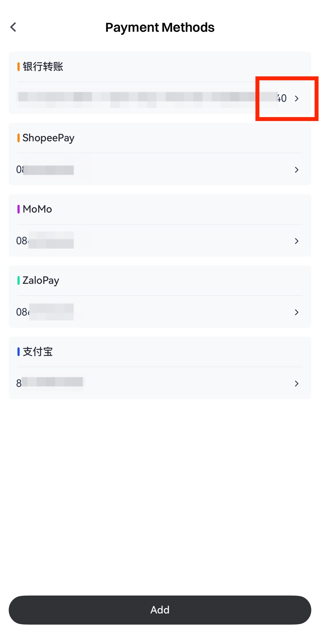Tap the 支付宝 account number row
Image resolution: width=320 pixels, height=644 pixels.
50,383
